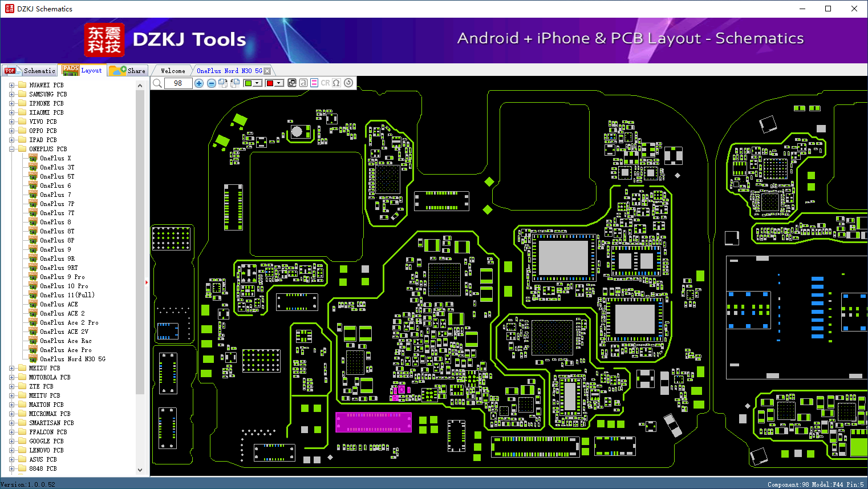Screen dimensions: 868x489
Task: Click the PCB icon beside OnePlus 10 Pro
Action: 33,286
